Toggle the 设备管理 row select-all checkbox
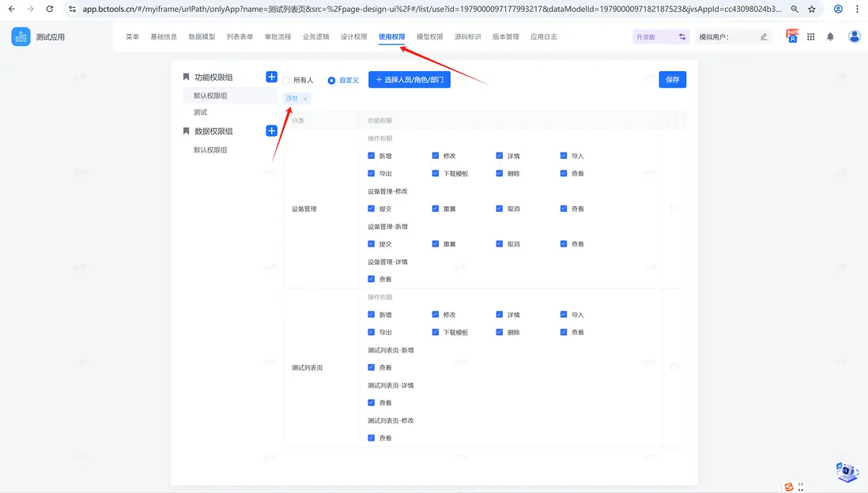 click(674, 209)
